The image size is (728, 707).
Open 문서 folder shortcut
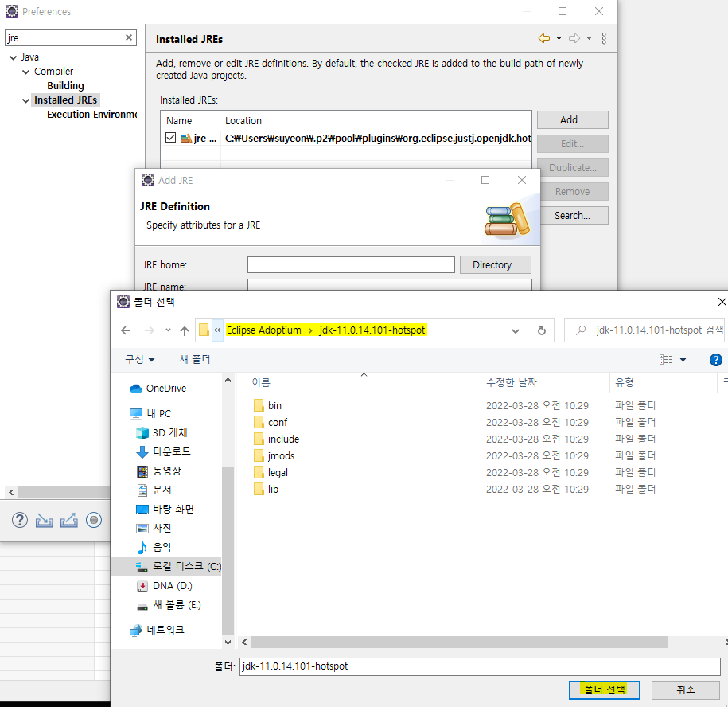click(154, 490)
